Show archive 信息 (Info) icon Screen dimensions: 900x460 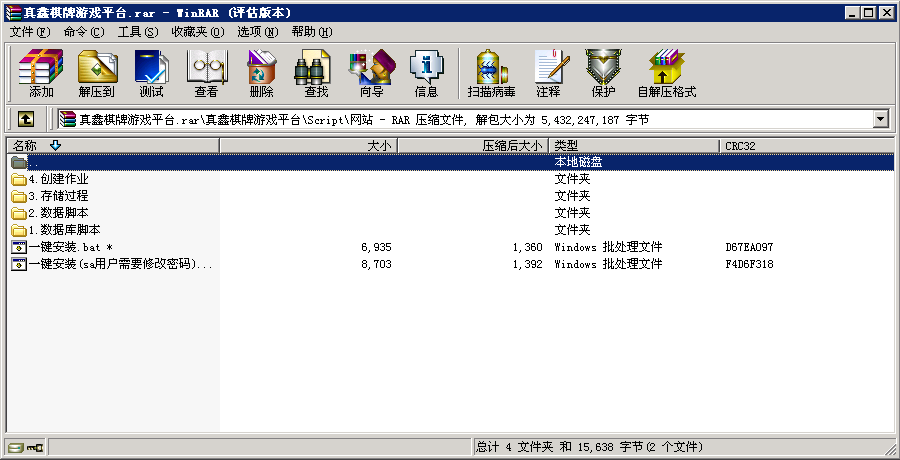pos(426,73)
